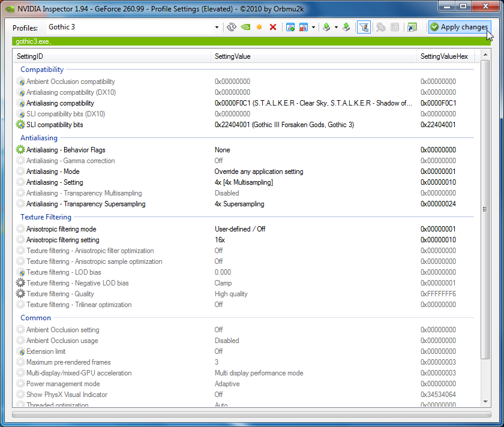Toggle the highlighted settings filter button
The image size is (504, 427).
(364, 28)
